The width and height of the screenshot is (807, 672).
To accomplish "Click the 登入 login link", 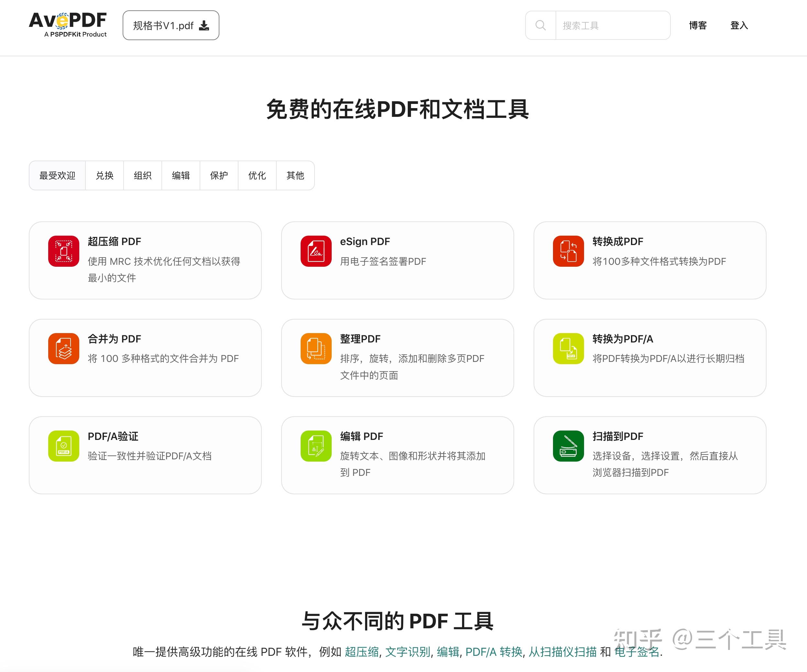I will click(x=739, y=25).
